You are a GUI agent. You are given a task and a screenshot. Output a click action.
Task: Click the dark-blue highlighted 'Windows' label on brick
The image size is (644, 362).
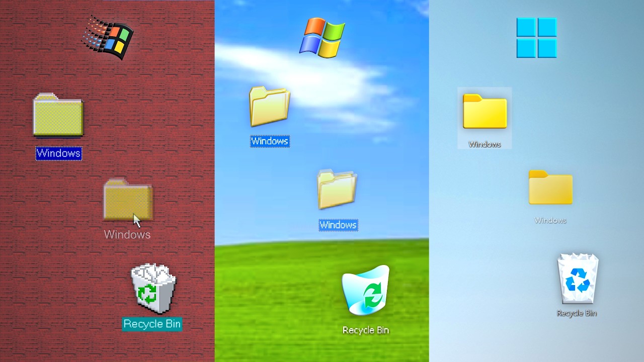point(58,153)
